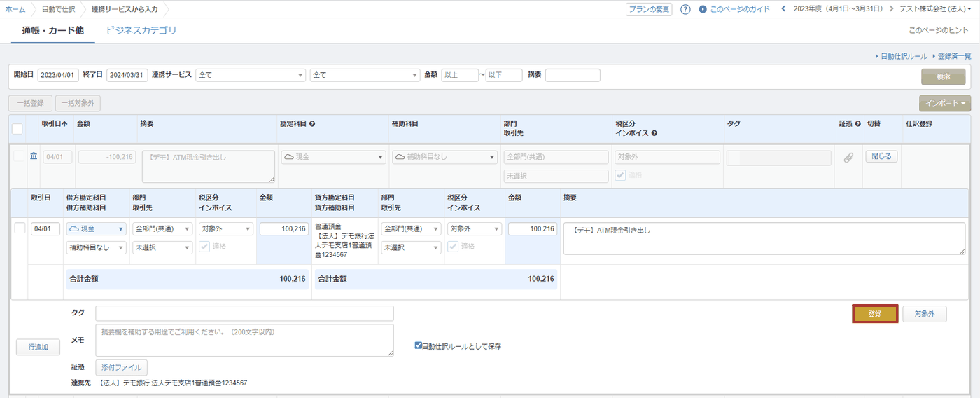This screenshot has height=398, width=980.
Task: Click the メモ text area
Action: [245, 340]
